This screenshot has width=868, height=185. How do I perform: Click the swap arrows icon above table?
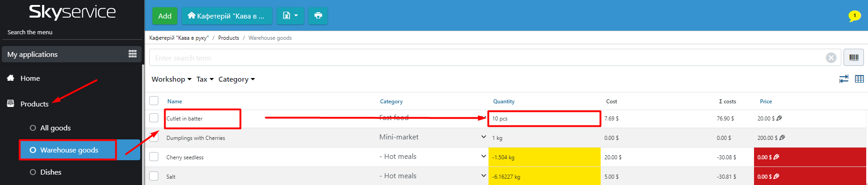(x=844, y=79)
